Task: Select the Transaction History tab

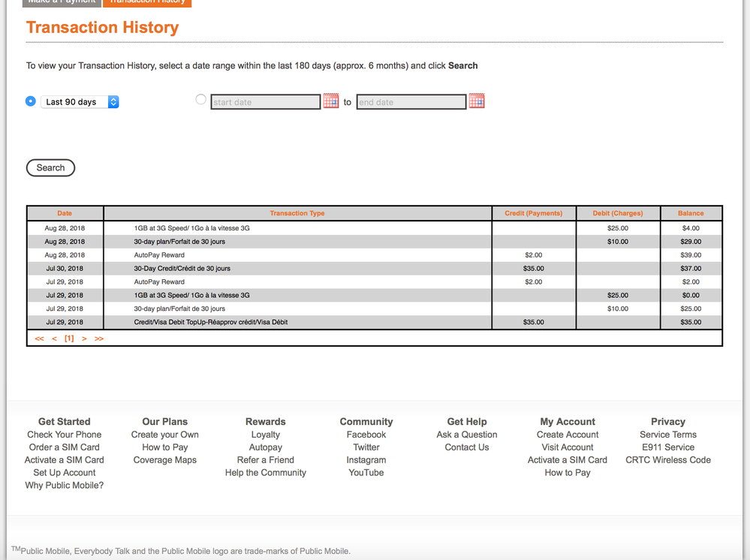Action: coord(147,2)
